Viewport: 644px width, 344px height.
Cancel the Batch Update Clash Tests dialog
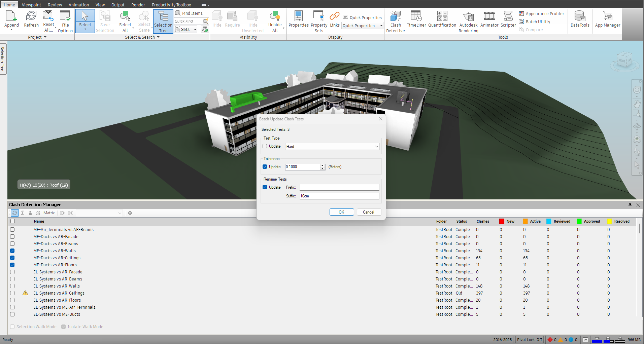point(369,212)
